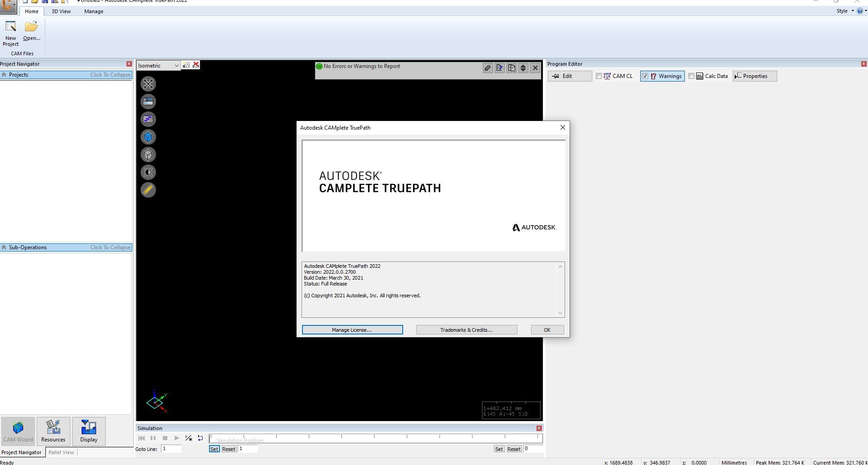Screen dimensions: 868x465
Task: Switch to the Home ribbon tab
Action: coord(32,11)
